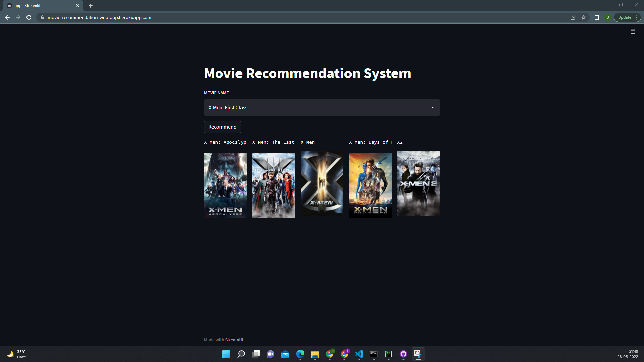Click the browser reload icon
644x362 pixels.
[29, 17]
